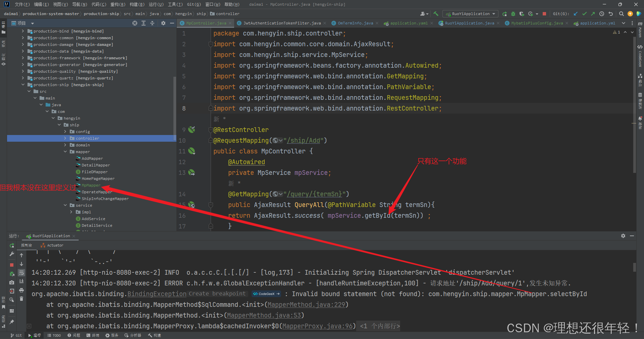
Task: Show hidden editor tabs dropdown
Action: (624, 23)
